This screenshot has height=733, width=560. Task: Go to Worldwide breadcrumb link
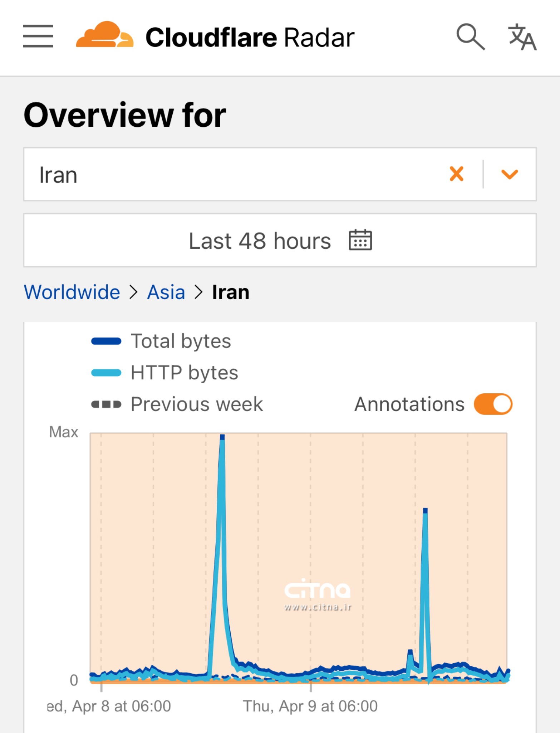72,292
